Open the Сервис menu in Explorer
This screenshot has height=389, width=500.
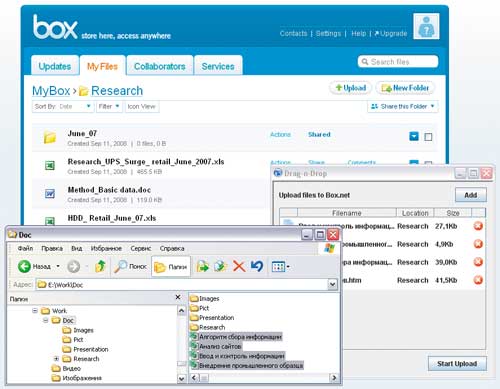(141, 248)
